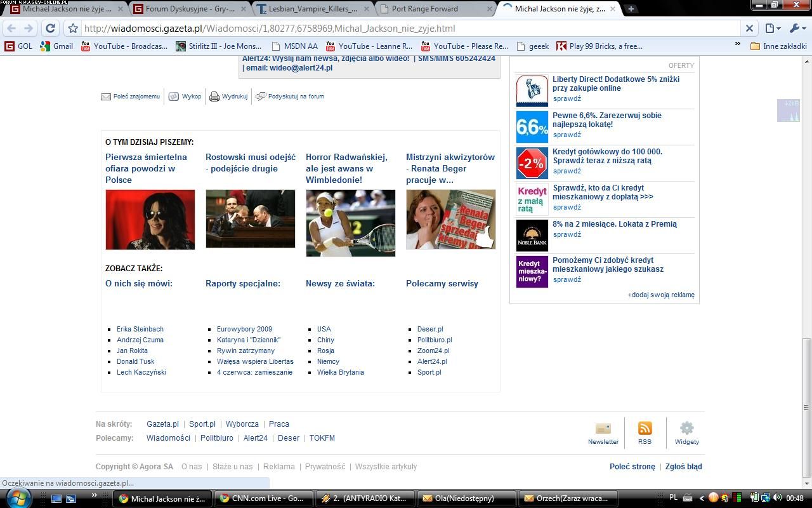Expand the bookmarks overflow chevron
The height and width of the screenshot is (508, 812).
tap(737, 44)
